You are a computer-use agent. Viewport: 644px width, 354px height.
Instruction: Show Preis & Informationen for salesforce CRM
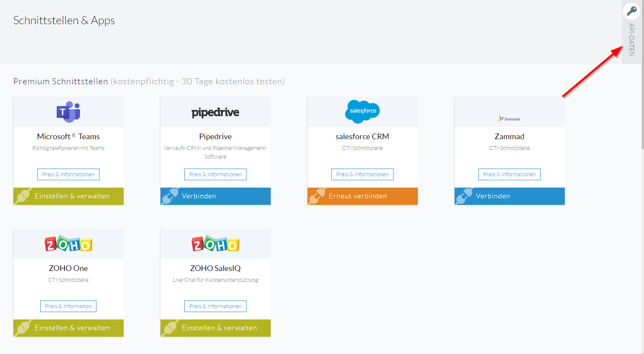(362, 175)
